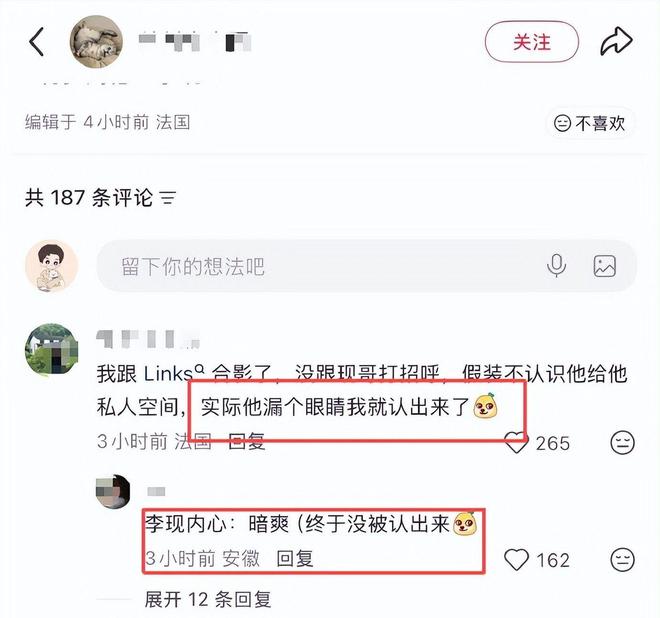Tap the 关注 follow button

532,42
